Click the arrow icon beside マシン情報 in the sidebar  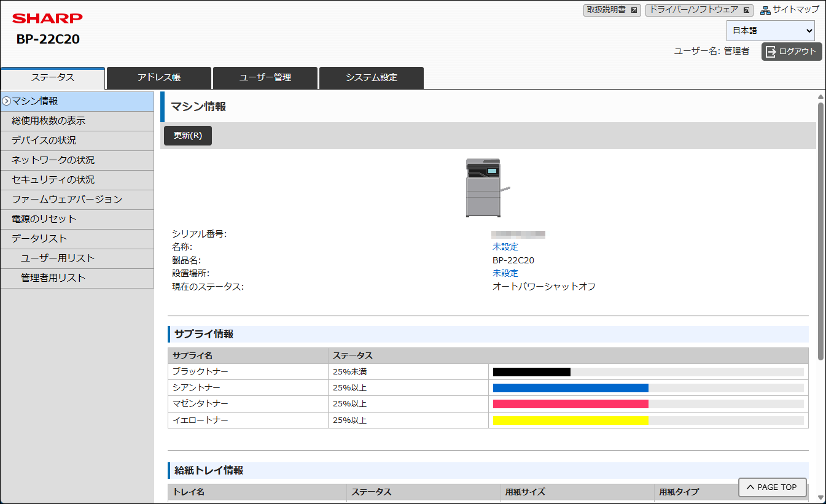pyautogui.click(x=6, y=101)
